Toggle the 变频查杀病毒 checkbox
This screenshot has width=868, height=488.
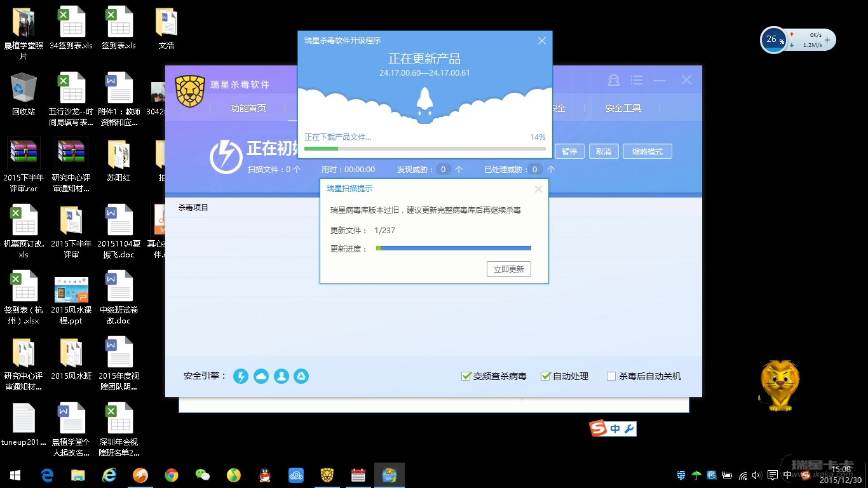466,376
